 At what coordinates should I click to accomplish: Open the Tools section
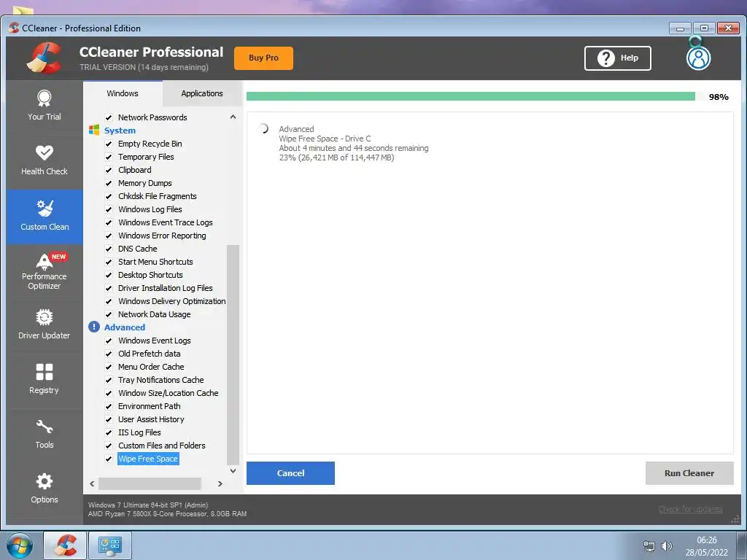pyautogui.click(x=44, y=435)
